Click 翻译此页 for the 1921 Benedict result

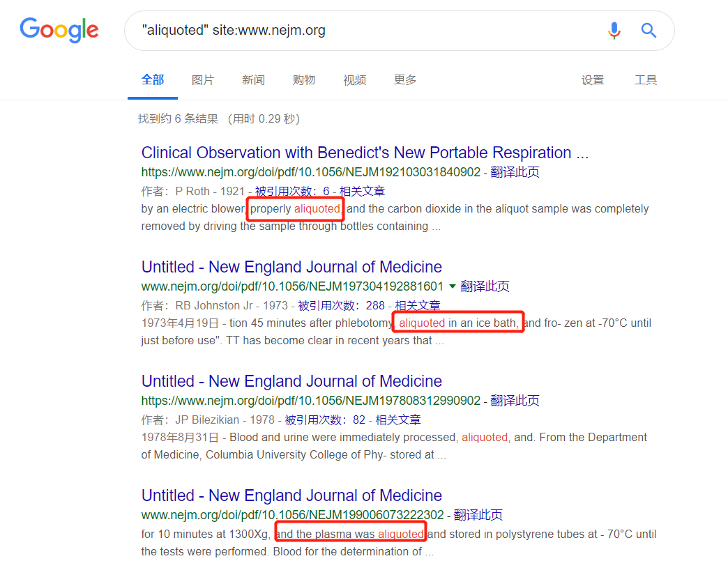tap(515, 172)
